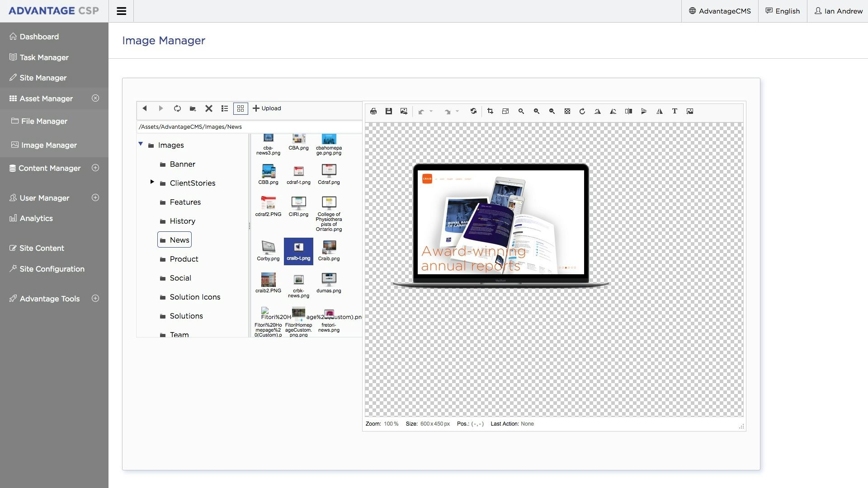The width and height of the screenshot is (868, 488).
Task: Click the Resize icon next to Crop
Action: (505, 111)
